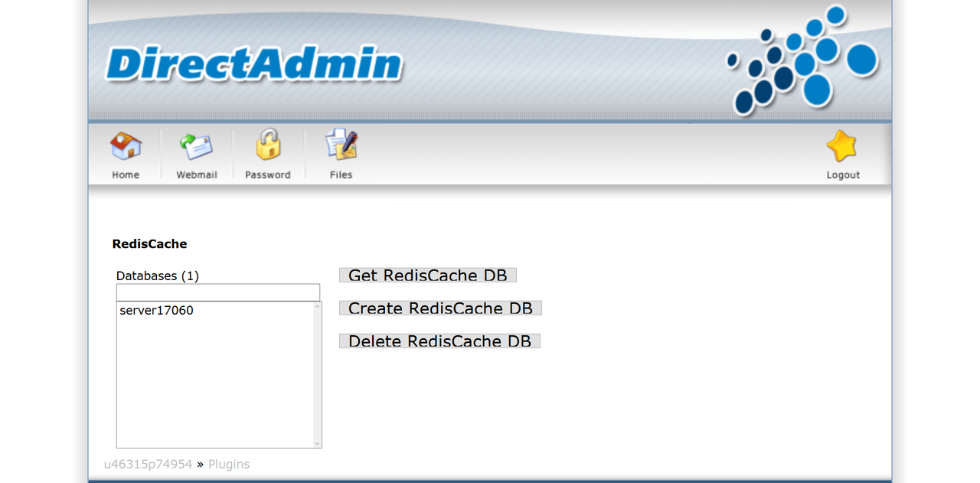Click the Get RedisCache DB button
The width and height of the screenshot is (980, 483).
(x=428, y=275)
